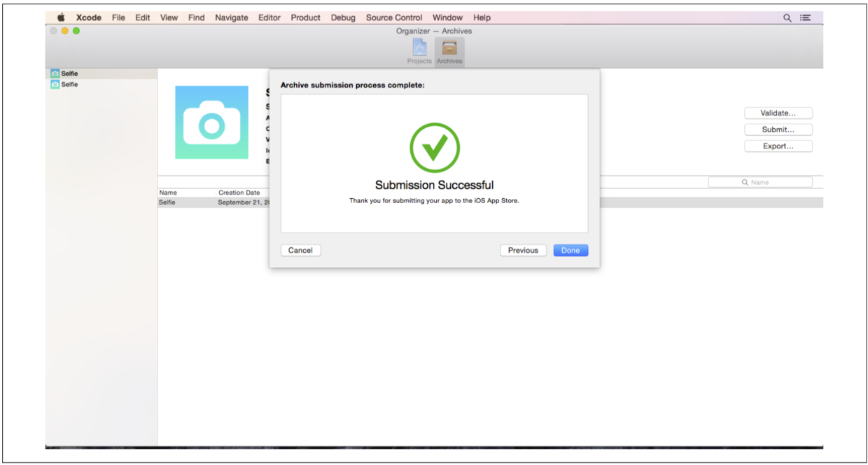Open Spotlight search magnifier icon
The height and width of the screenshot is (465, 868).
(x=787, y=18)
